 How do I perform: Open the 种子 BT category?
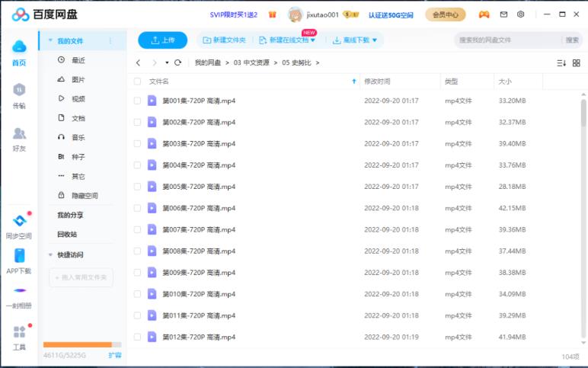(x=72, y=157)
